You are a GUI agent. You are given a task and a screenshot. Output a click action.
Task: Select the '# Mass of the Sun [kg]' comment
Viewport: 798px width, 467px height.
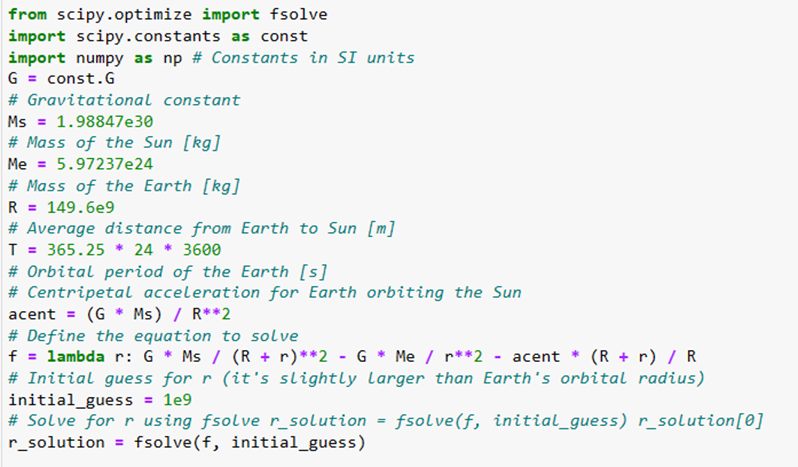pos(113,142)
